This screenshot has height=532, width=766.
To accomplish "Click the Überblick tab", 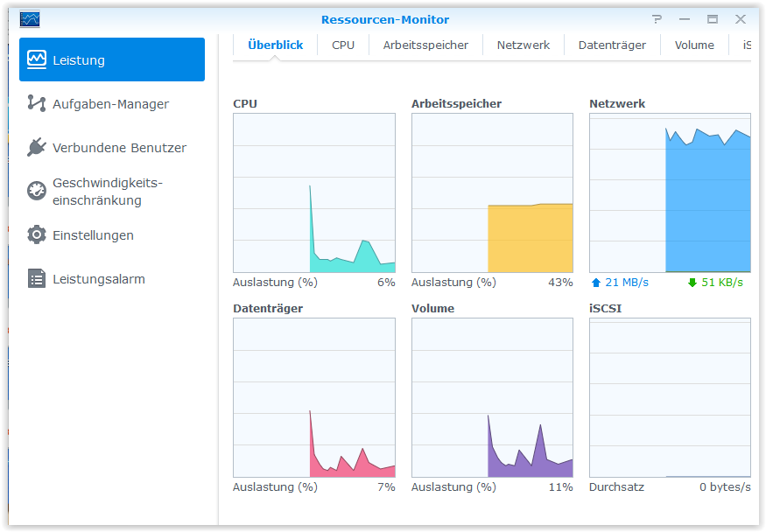I will pos(276,45).
